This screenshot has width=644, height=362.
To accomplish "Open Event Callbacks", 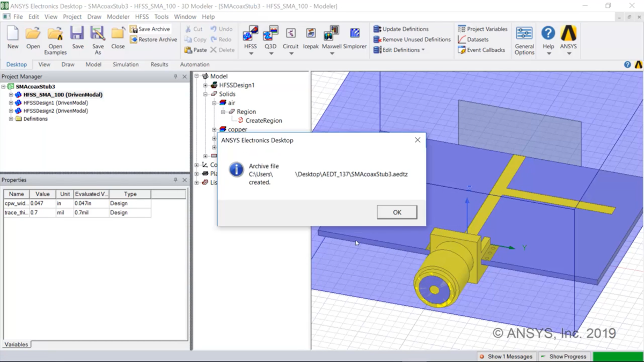I will click(481, 50).
